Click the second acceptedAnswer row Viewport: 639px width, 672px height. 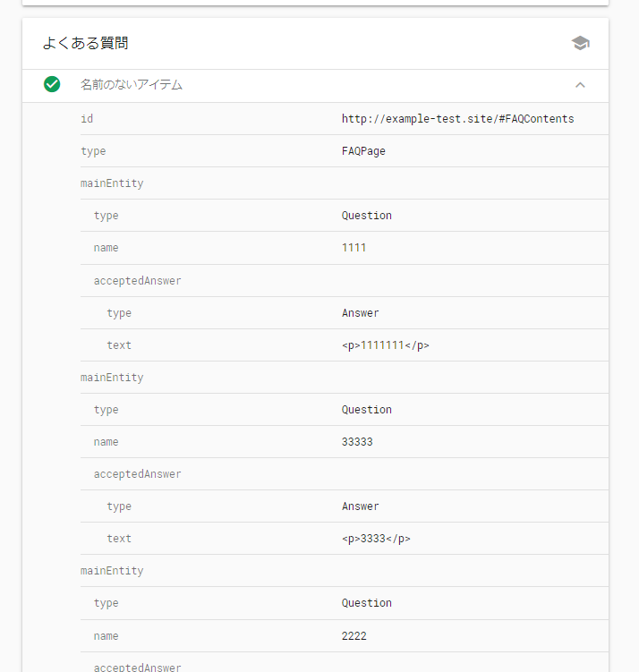345,474
